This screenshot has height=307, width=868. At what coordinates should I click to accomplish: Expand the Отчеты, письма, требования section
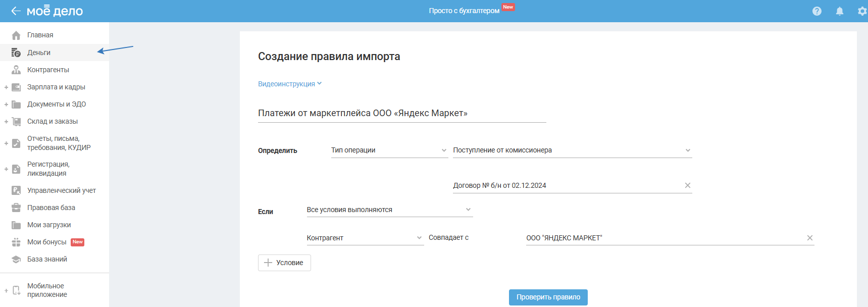click(6, 143)
